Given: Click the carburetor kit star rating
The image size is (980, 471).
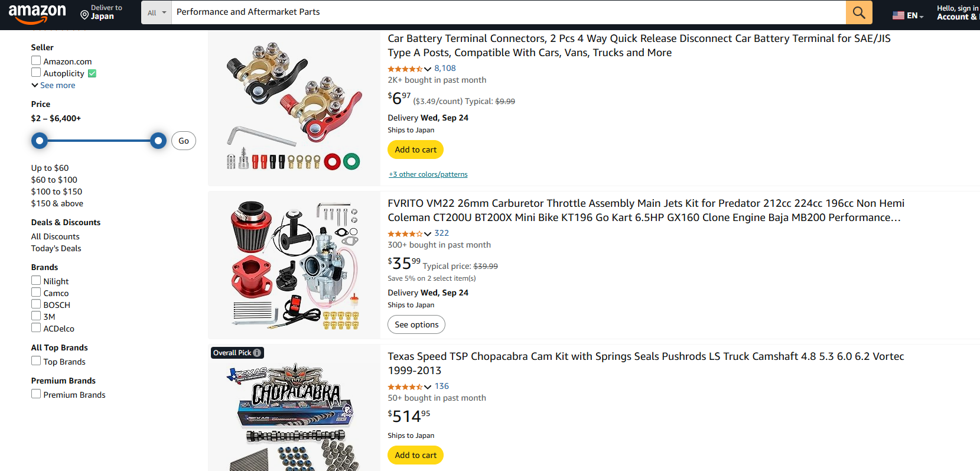Looking at the screenshot, I should [x=405, y=234].
